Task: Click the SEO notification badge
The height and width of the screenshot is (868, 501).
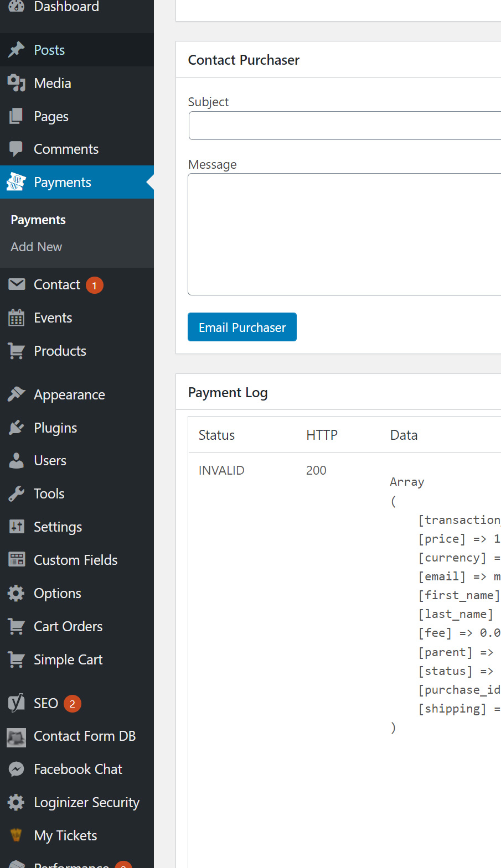Action: pos(73,704)
